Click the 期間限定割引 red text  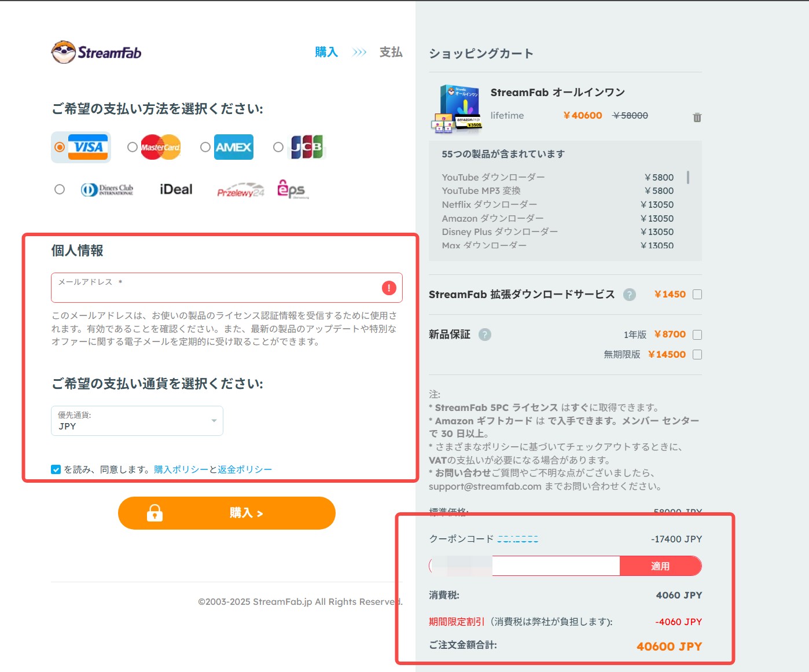(x=457, y=622)
